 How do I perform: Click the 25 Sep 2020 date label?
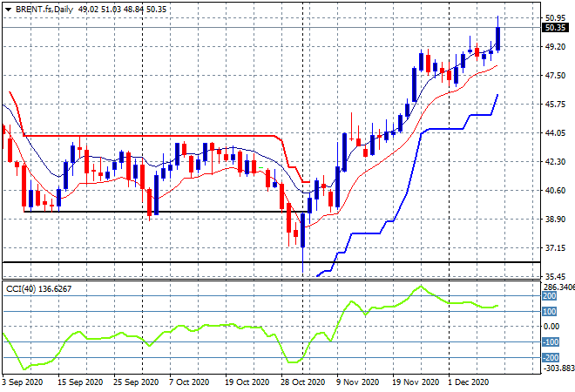[136, 382]
